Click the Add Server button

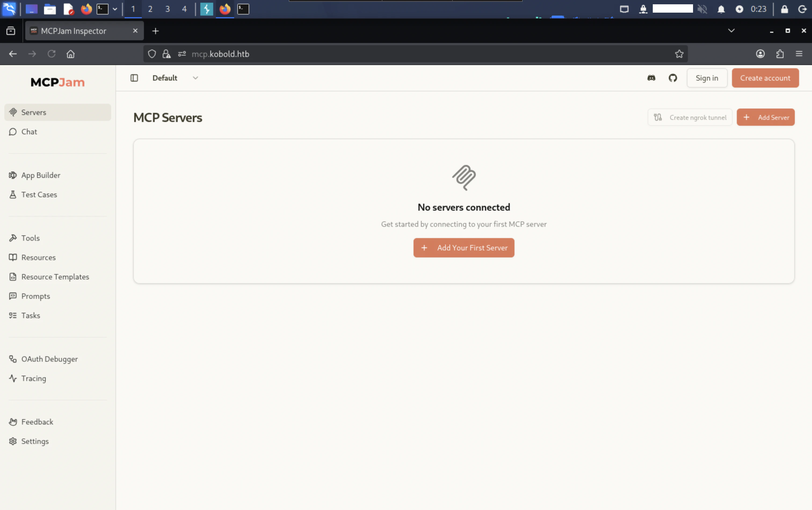766,117
